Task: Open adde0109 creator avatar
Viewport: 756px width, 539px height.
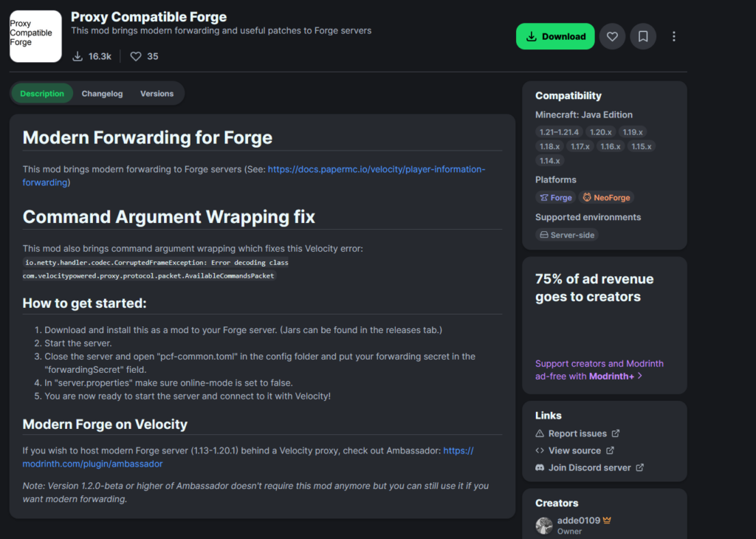Action: (544, 525)
